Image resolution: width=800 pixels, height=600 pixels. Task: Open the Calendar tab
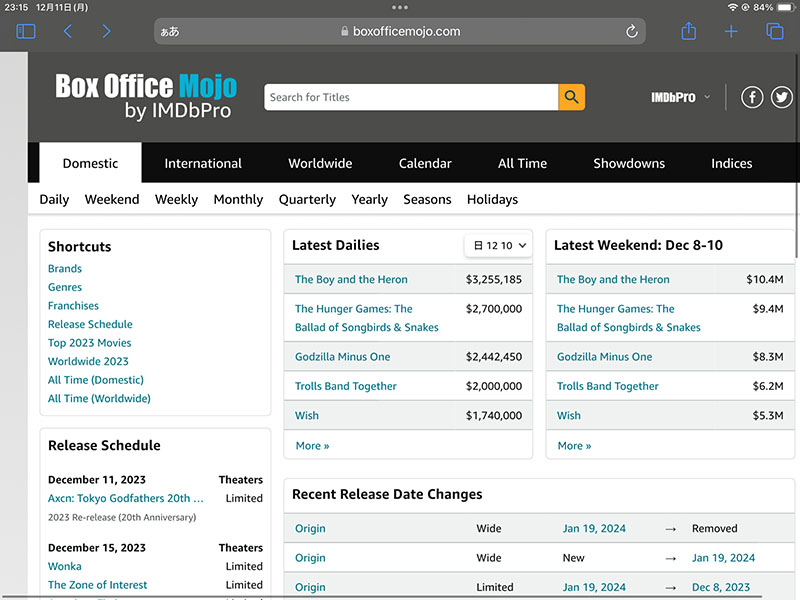point(425,163)
